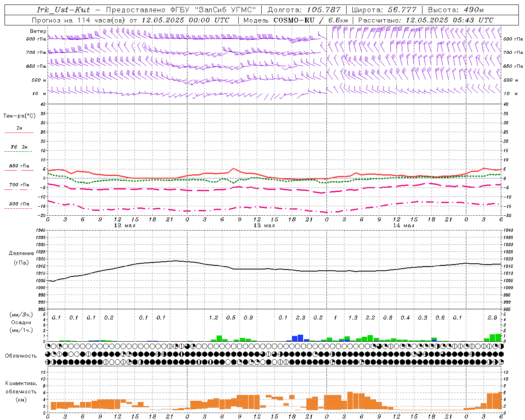Click the Td 2м legend label
The image size is (525, 420).
[x=19, y=147]
